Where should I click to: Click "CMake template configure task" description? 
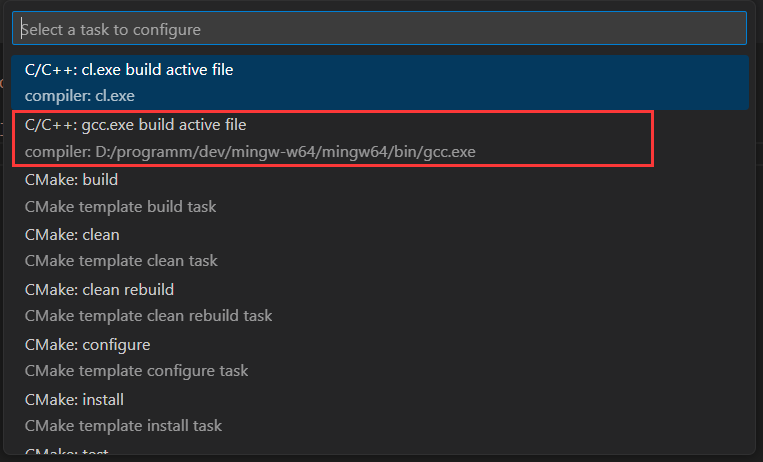click(136, 371)
